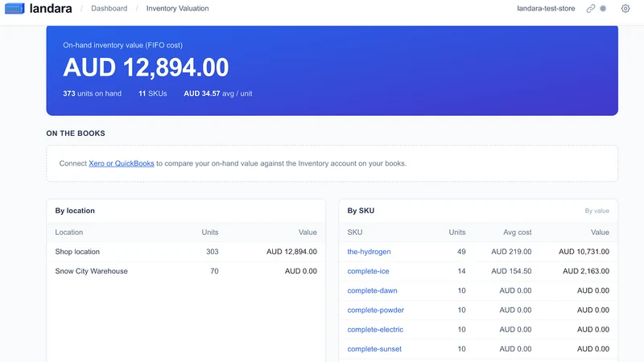Click the By location panel title
Screen dimensions: 644x362
(x=75, y=211)
